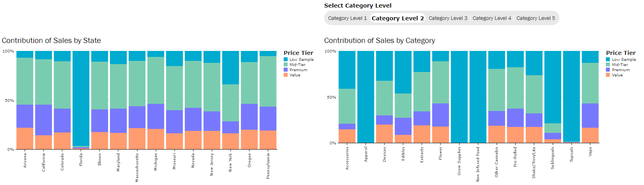The width and height of the screenshot is (644, 185).
Task: Click Value swatch in state chart legend
Action: click(x=286, y=75)
